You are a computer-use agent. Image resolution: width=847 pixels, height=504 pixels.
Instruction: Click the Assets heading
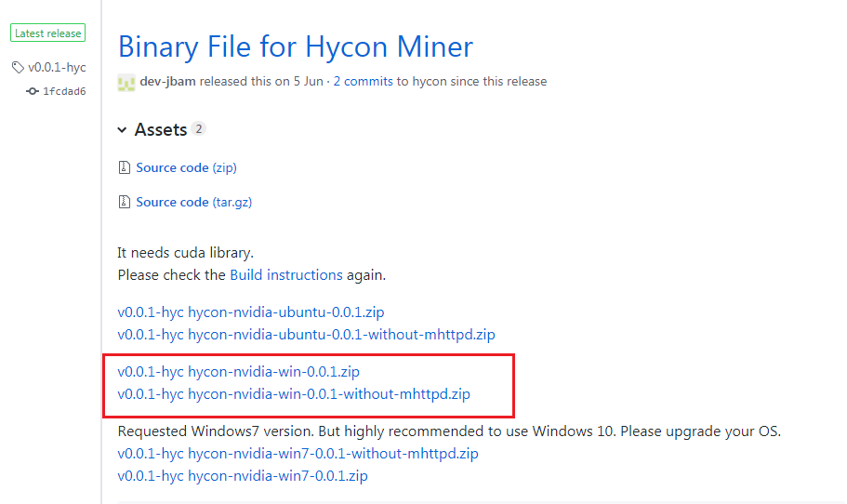[x=161, y=129]
